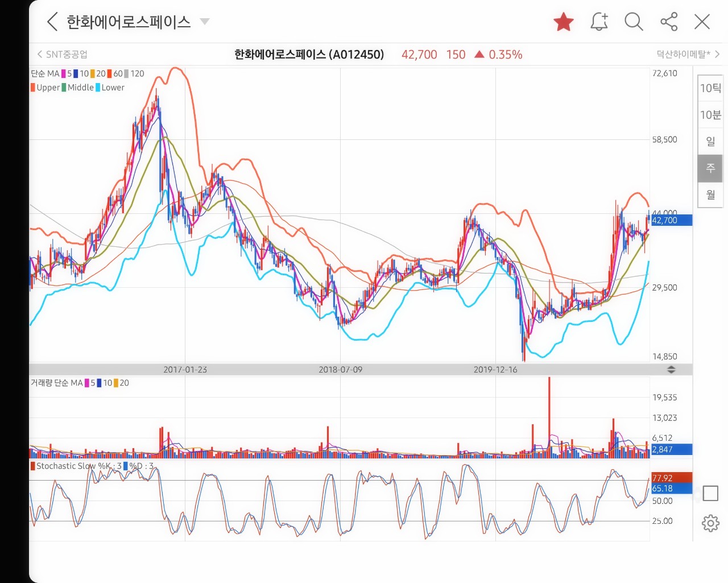The height and width of the screenshot is (583, 728).
Task: Toggle the square fullscreen icon
Action: pyautogui.click(x=710, y=493)
